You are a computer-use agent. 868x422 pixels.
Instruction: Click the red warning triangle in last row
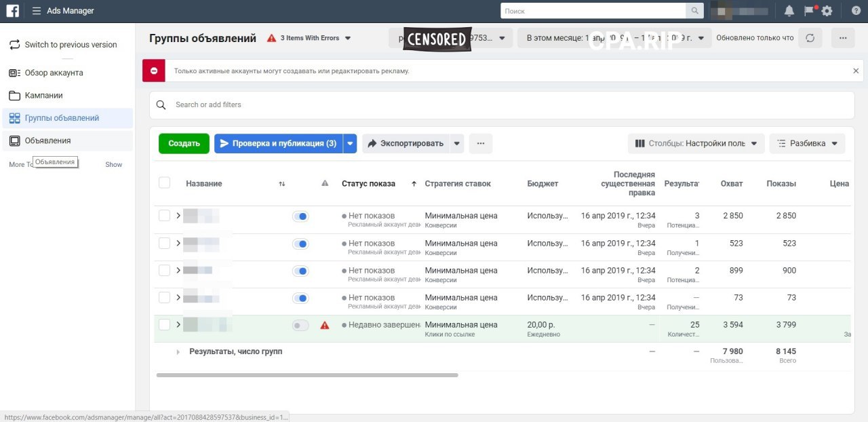pyautogui.click(x=325, y=325)
